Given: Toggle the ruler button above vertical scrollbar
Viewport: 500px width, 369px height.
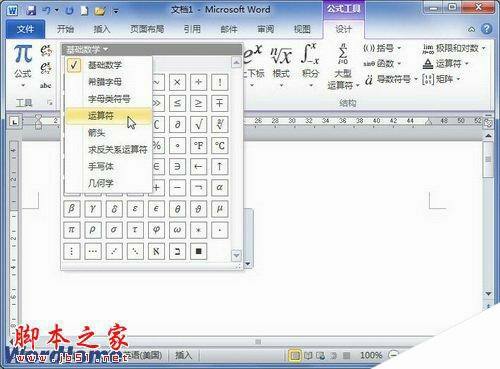Looking at the screenshot, I should (x=488, y=122).
